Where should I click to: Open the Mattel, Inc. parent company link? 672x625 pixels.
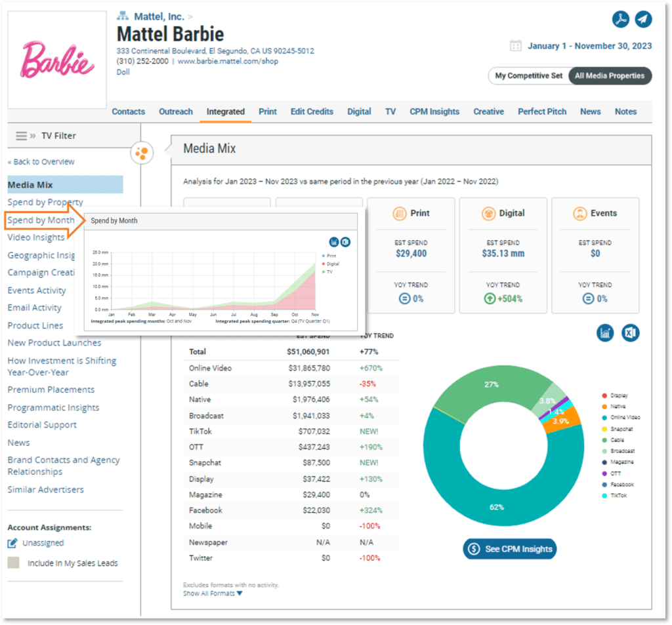coord(159,16)
